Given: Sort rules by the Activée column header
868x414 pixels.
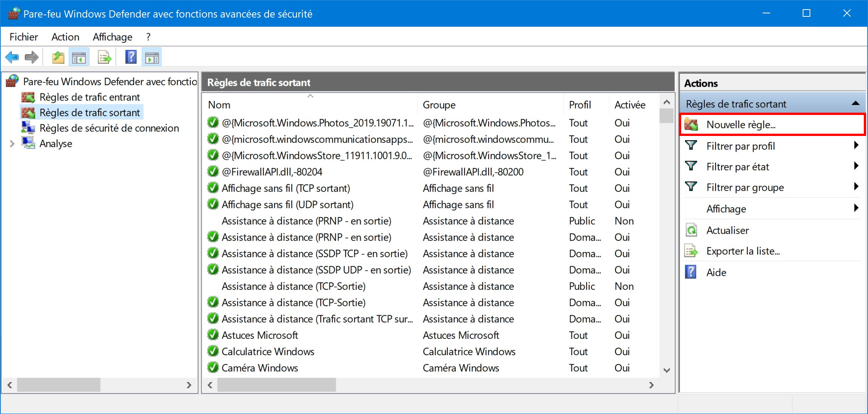Looking at the screenshot, I should (x=634, y=105).
